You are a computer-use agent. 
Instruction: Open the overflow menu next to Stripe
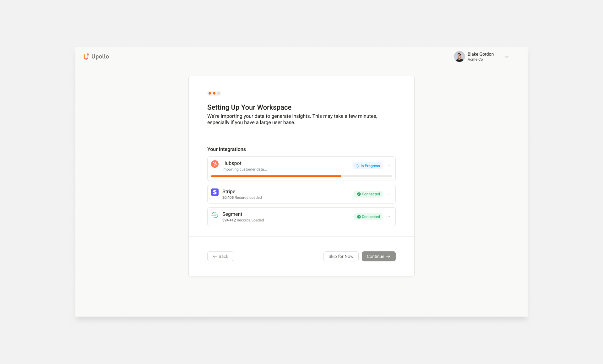point(388,194)
